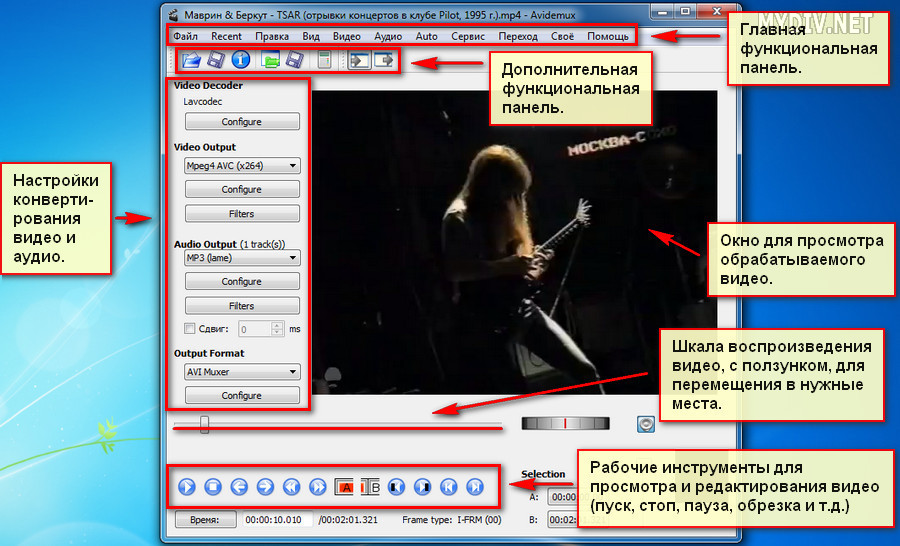
Task: Click the volume speaker icon
Action: click(x=646, y=424)
